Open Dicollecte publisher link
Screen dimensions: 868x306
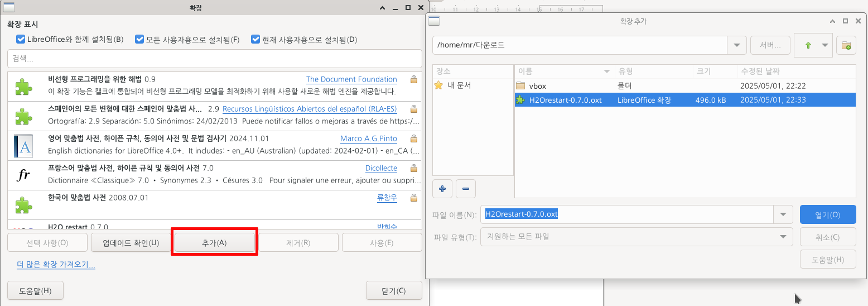tap(382, 168)
